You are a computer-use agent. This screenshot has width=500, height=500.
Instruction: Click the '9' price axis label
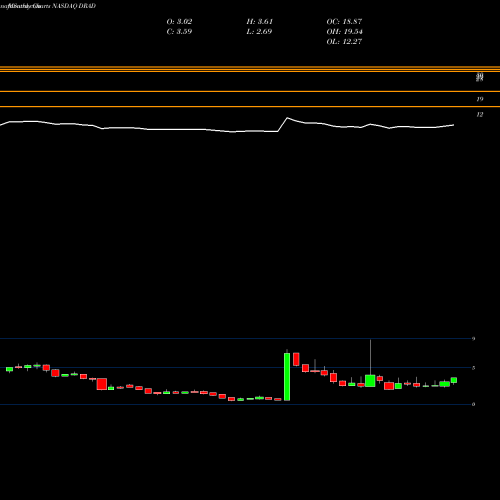coord(473,339)
